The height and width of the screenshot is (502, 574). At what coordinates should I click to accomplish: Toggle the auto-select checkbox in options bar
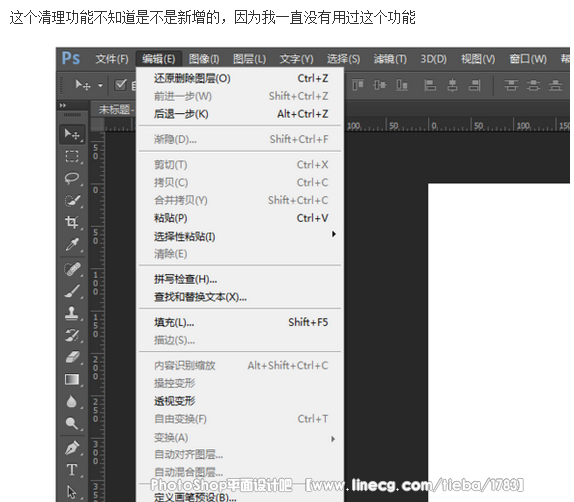point(120,85)
